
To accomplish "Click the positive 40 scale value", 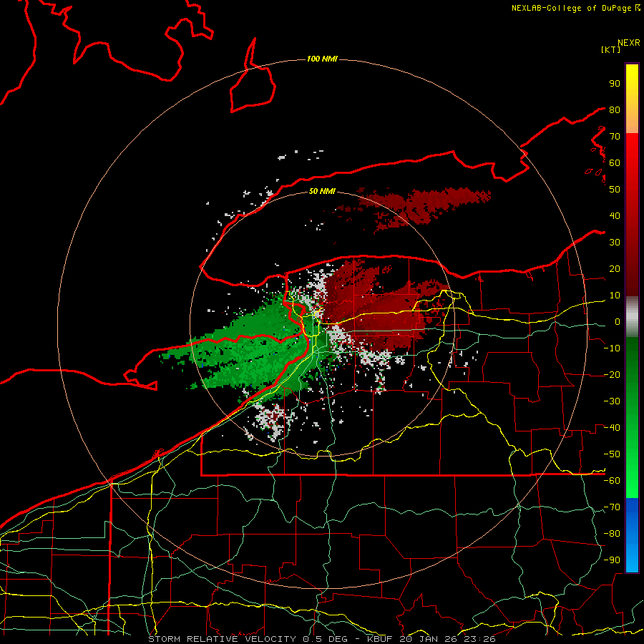I will pyautogui.click(x=615, y=215).
